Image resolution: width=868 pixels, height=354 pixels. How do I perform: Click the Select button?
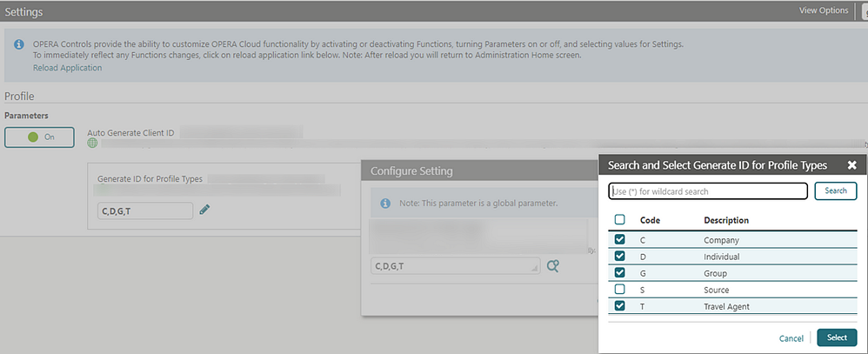point(837,337)
